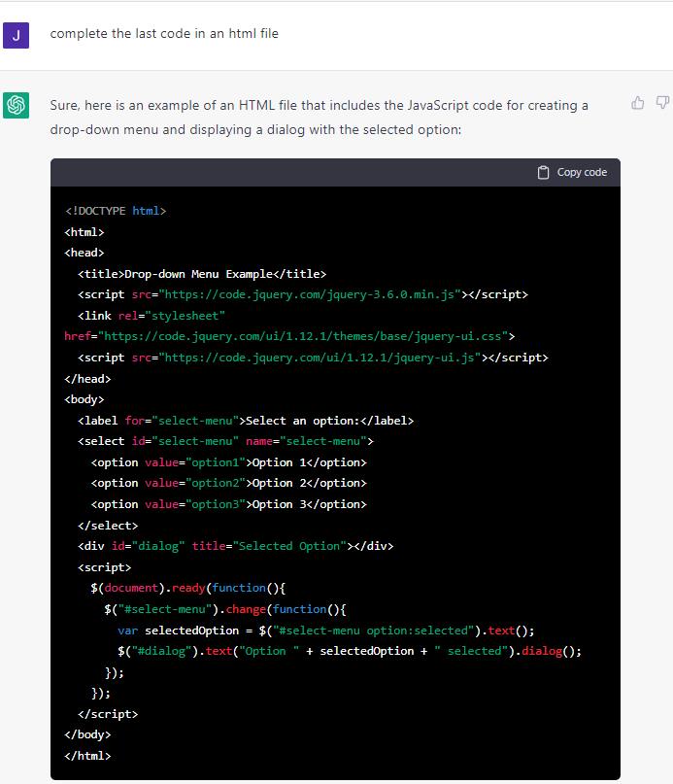Click user message 'complete the last code in an html file'
Viewport: 673px width, 784px height.
click(164, 33)
